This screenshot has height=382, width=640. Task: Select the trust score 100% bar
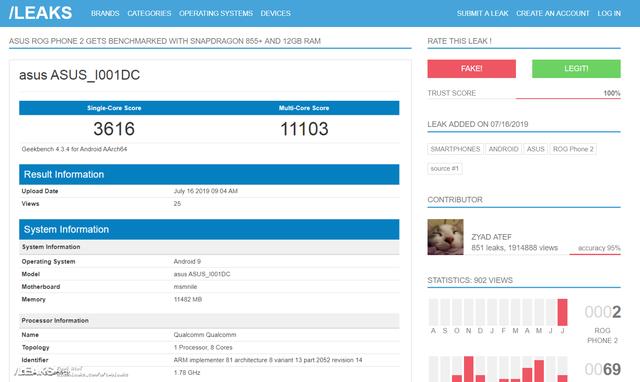click(568, 98)
